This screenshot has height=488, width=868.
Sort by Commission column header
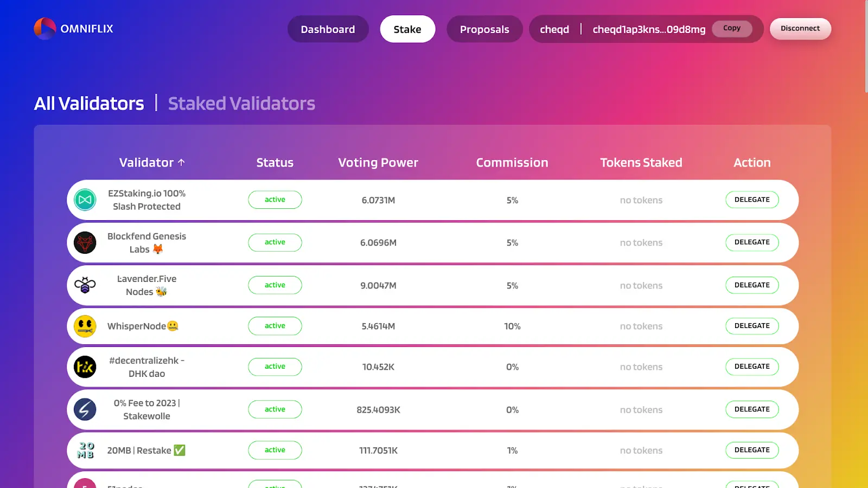coord(512,163)
